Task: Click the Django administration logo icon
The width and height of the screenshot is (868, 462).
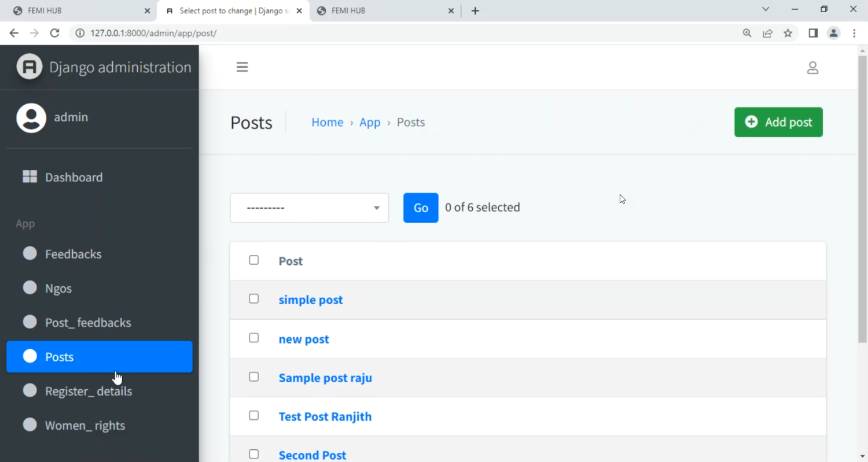Action: tap(30, 67)
